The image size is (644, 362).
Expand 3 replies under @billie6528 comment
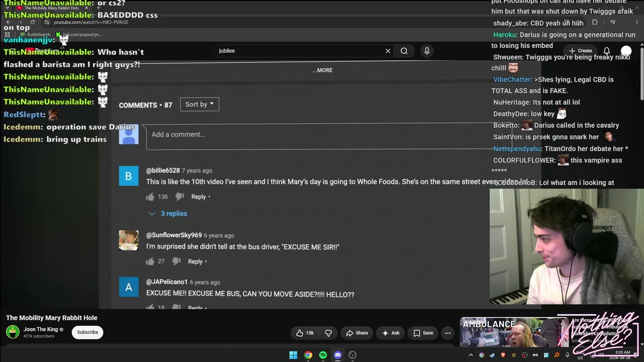point(168,214)
